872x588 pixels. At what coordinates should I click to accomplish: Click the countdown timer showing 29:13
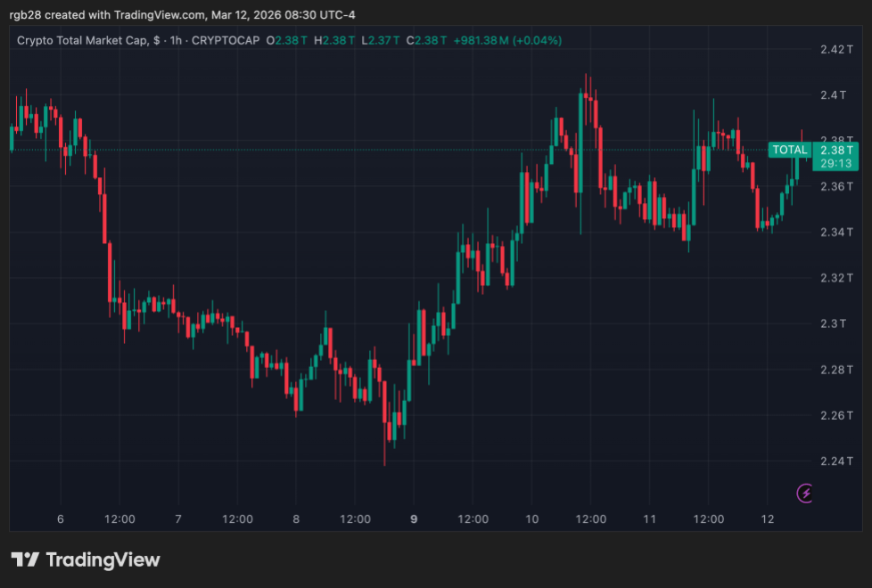(836, 164)
